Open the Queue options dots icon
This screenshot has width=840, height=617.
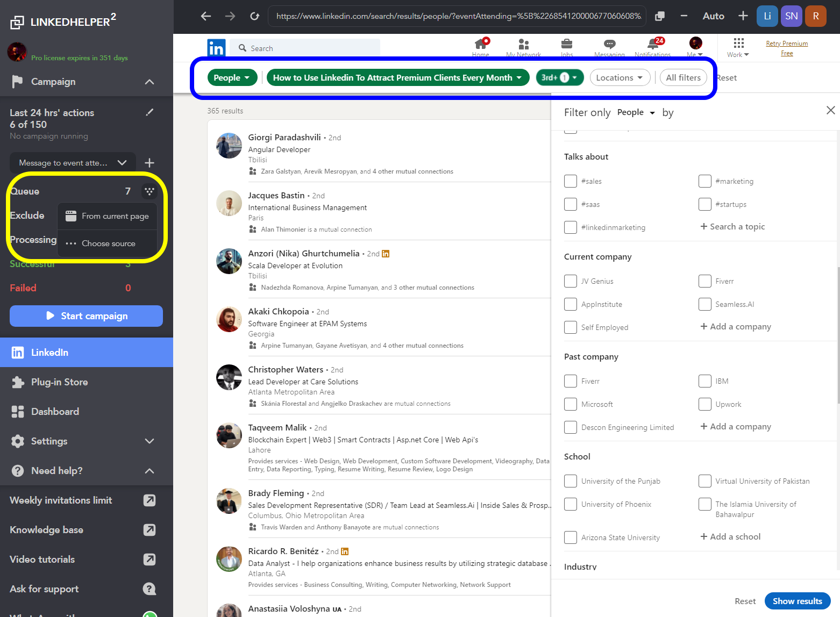150,191
